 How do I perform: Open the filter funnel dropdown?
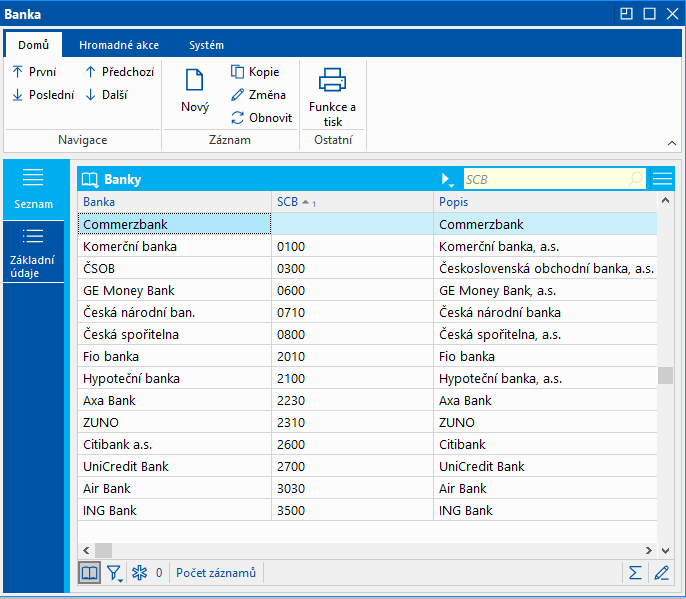tap(115, 573)
